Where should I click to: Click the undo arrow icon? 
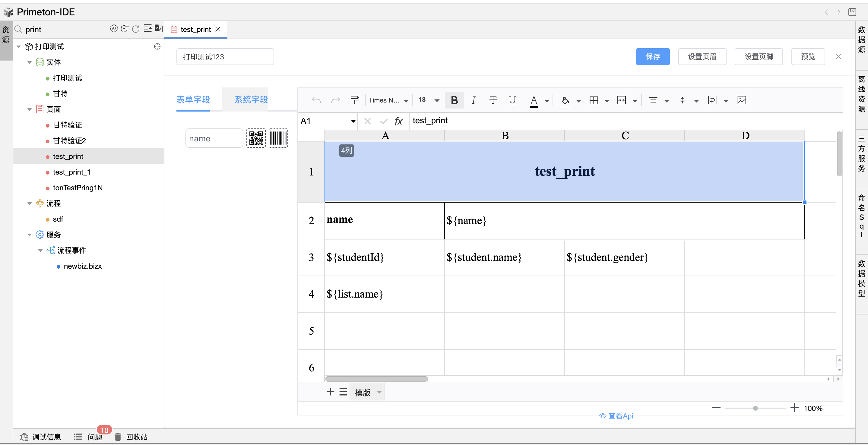pyautogui.click(x=316, y=100)
